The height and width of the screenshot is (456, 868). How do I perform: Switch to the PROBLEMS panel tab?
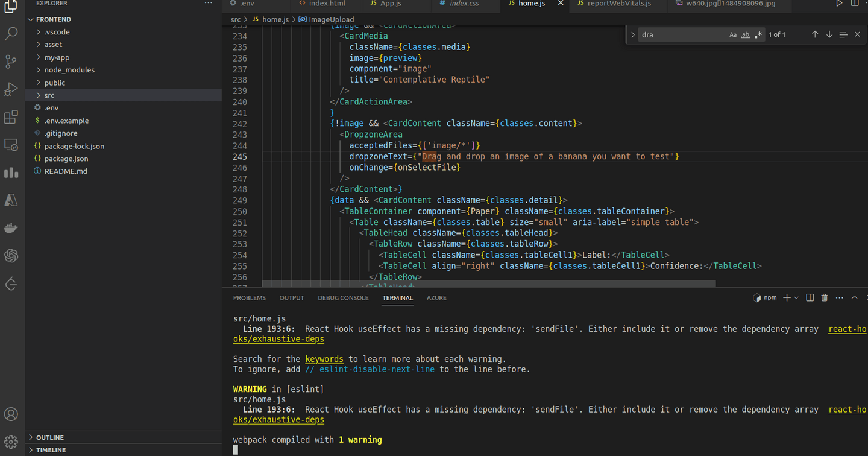pyautogui.click(x=250, y=298)
